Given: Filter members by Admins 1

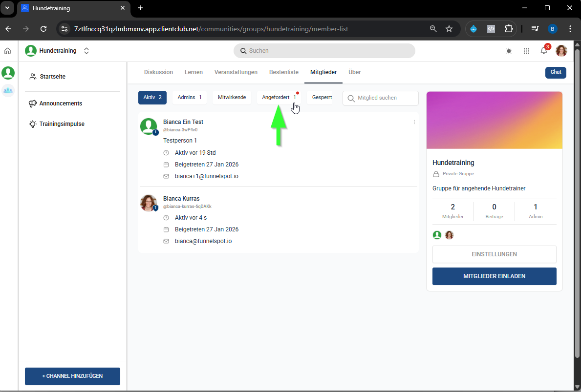Looking at the screenshot, I should pos(189,97).
